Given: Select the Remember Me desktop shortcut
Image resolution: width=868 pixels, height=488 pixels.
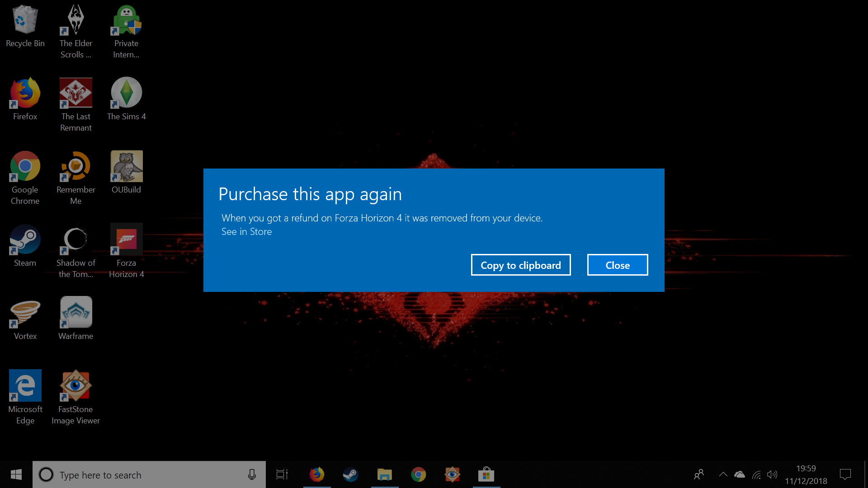Looking at the screenshot, I should tap(76, 178).
